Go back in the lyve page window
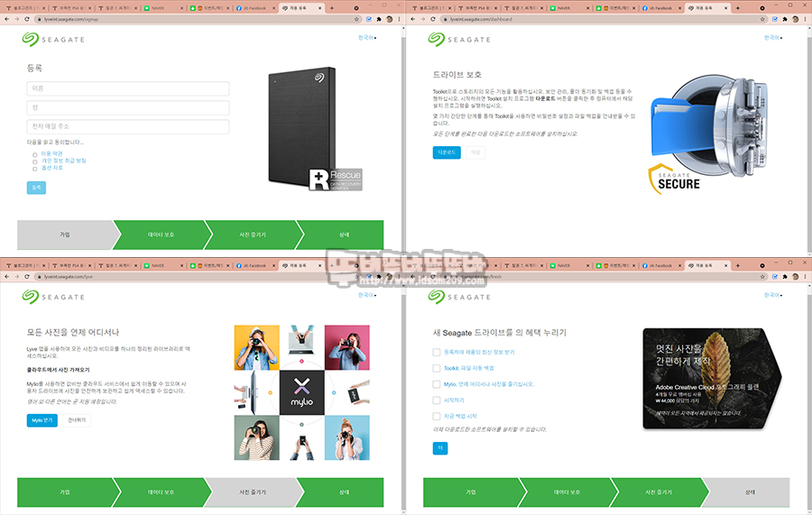The height and width of the screenshot is (515, 812). 6,276
